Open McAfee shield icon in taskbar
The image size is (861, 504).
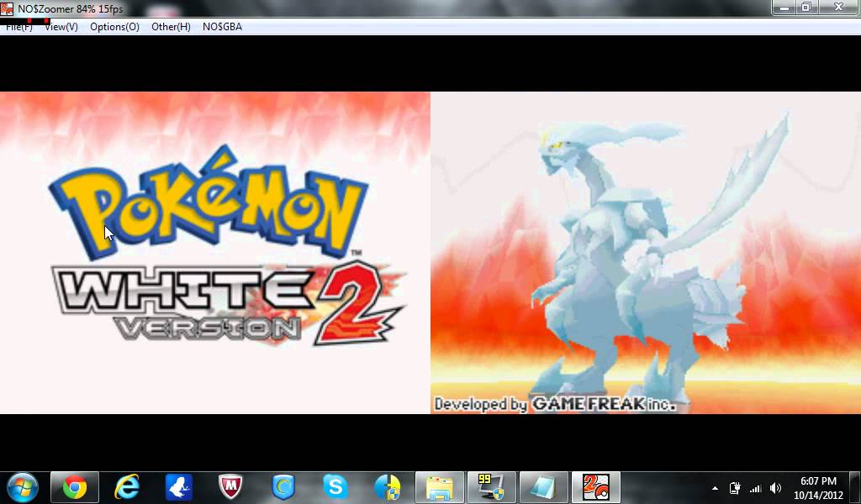pos(231,487)
